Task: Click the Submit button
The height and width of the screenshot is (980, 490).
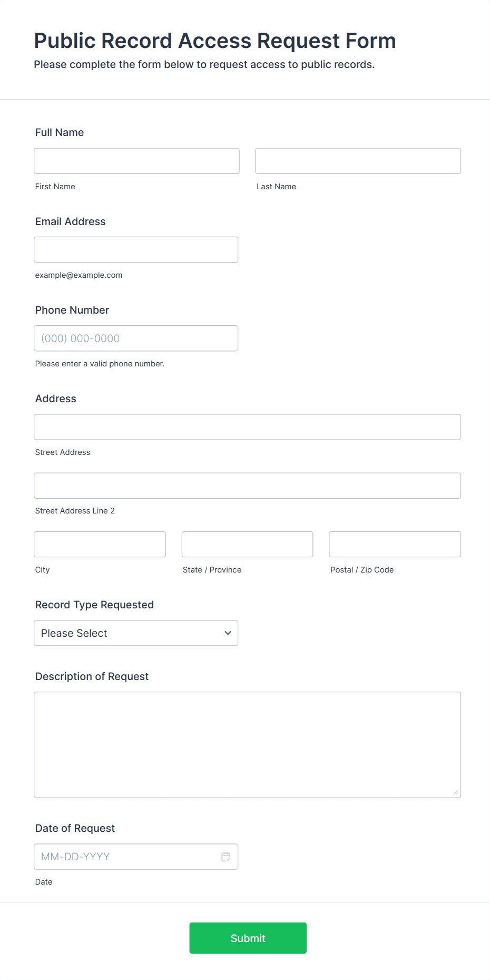Action: click(248, 938)
